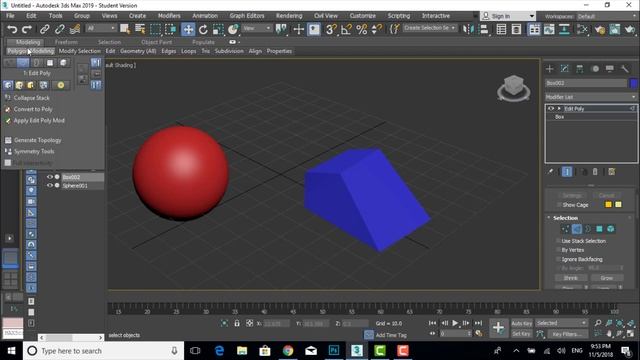
Task: Open Select by Name list icon
Action: [x=140, y=29]
